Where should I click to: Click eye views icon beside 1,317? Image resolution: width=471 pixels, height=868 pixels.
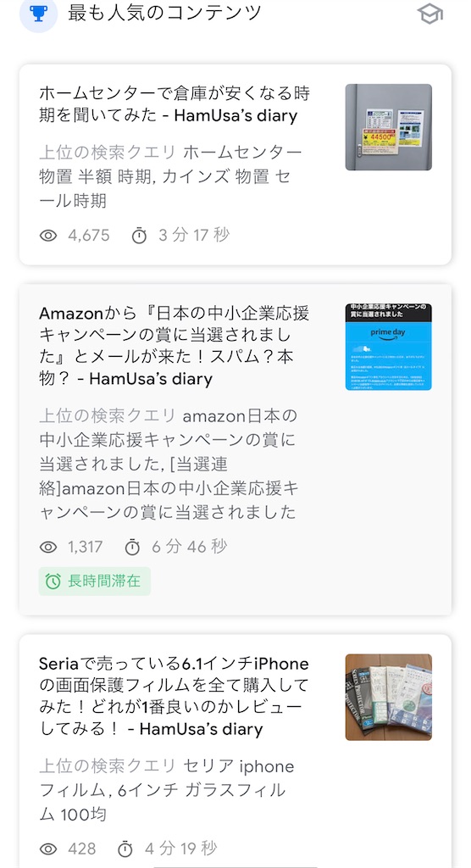(48, 548)
